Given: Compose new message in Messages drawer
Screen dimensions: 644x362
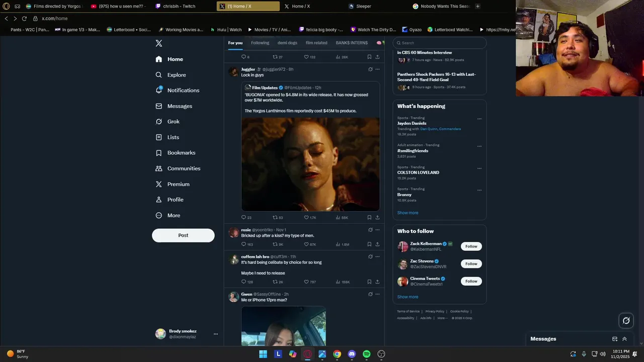Looking at the screenshot, I should click(x=615, y=339).
